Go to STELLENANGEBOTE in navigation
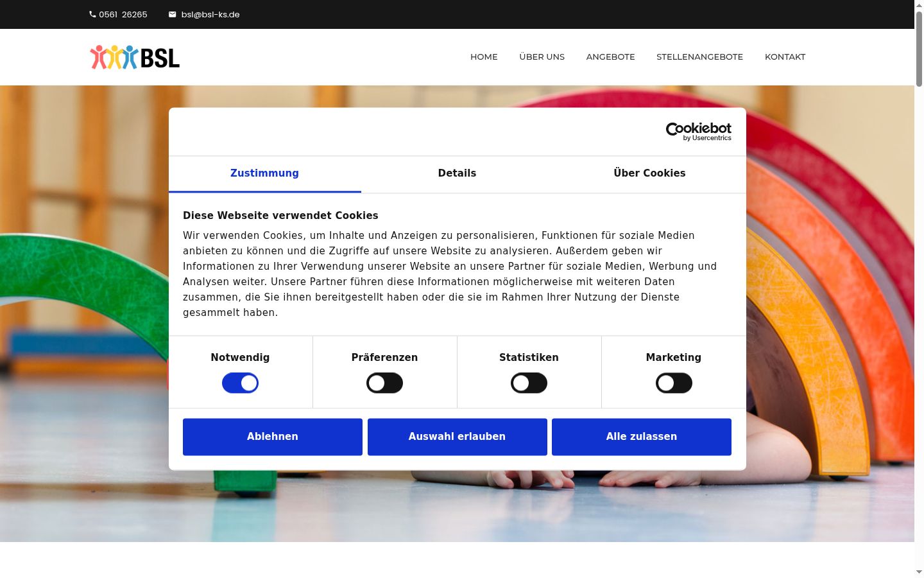Image resolution: width=924 pixels, height=578 pixels. click(699, 57)
